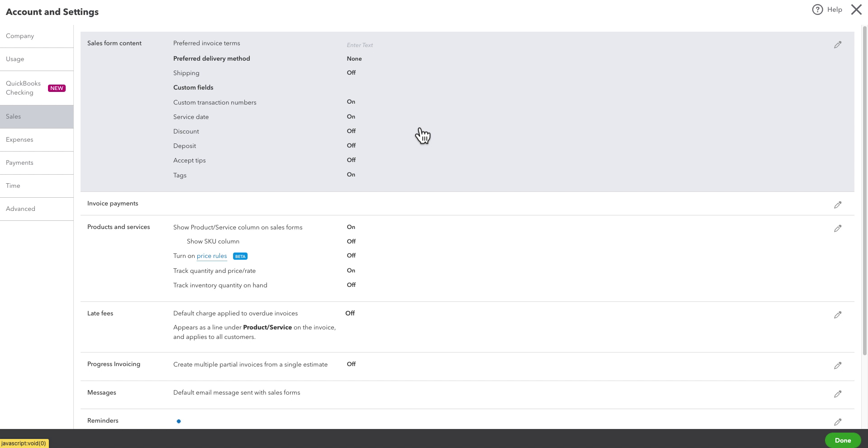This screenshot has height=448, width=868.
Task: Switch to the Usage tab
Action: coord(37,59)
